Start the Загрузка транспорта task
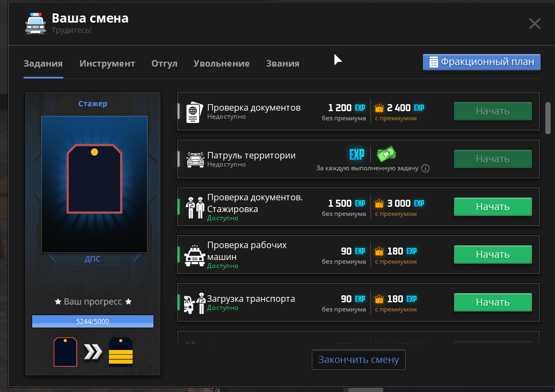 click(x=493, y=302)
